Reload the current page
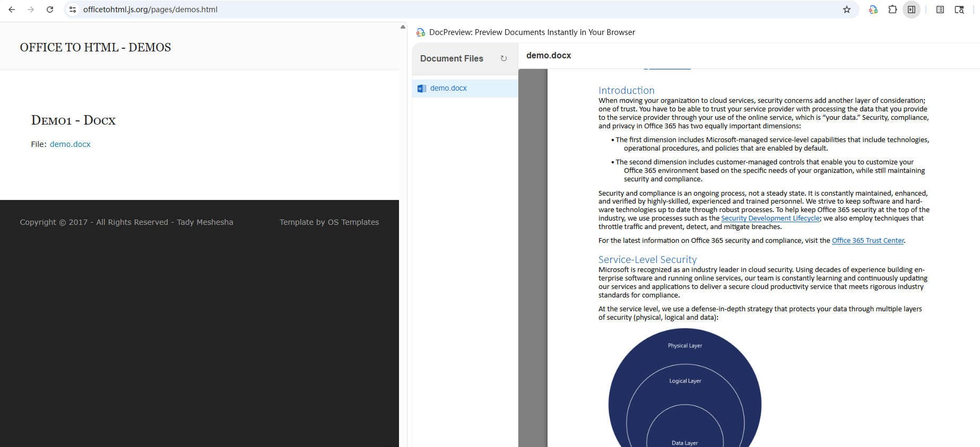The image size is (980, 447). [50, 10]
